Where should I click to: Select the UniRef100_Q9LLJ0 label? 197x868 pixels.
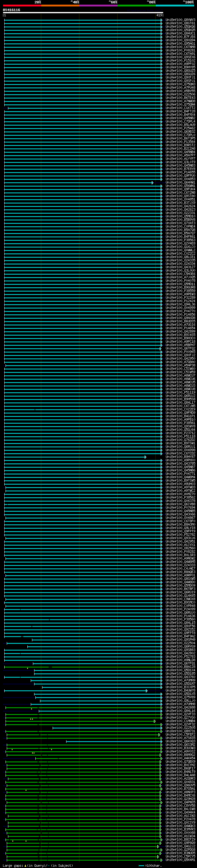(x=180, y=701)
